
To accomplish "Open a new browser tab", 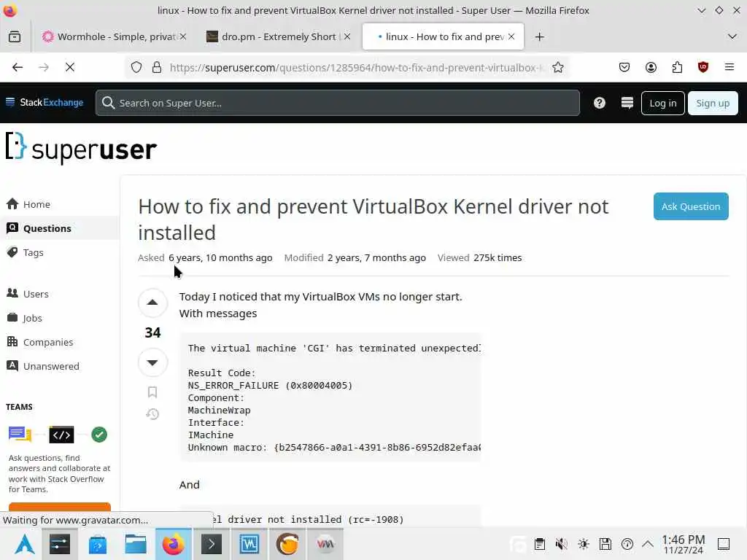I will [x=539, y=36].
